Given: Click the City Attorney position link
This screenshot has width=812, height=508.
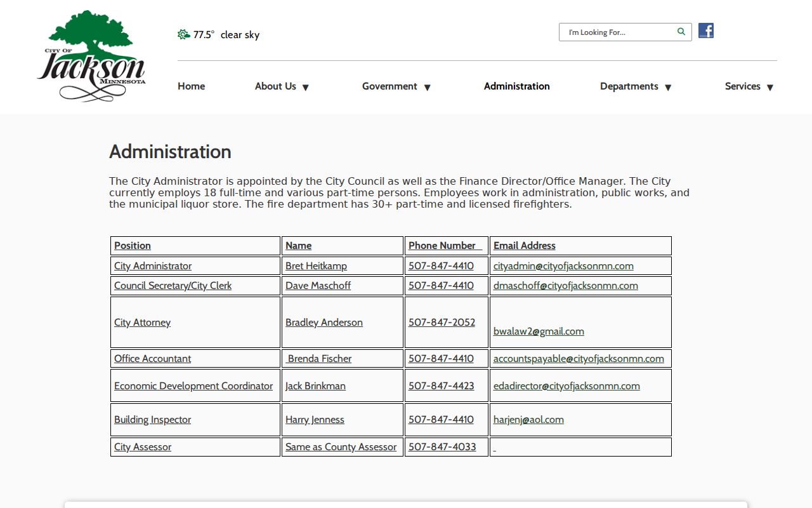Looking at the screenshot, I should tap(142, 323).
